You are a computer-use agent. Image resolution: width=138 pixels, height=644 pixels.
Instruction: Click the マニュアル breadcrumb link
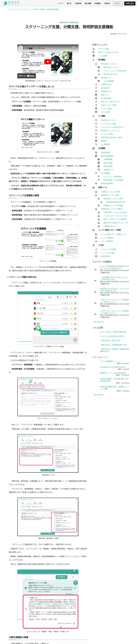pos(18,9)
